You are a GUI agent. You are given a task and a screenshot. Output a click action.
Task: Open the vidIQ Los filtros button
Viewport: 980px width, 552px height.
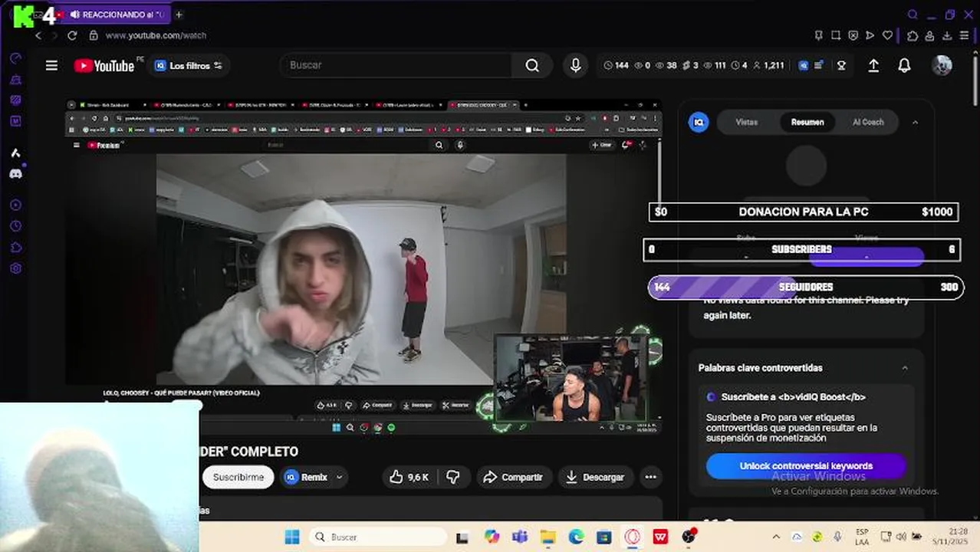(x=189, y=66)
